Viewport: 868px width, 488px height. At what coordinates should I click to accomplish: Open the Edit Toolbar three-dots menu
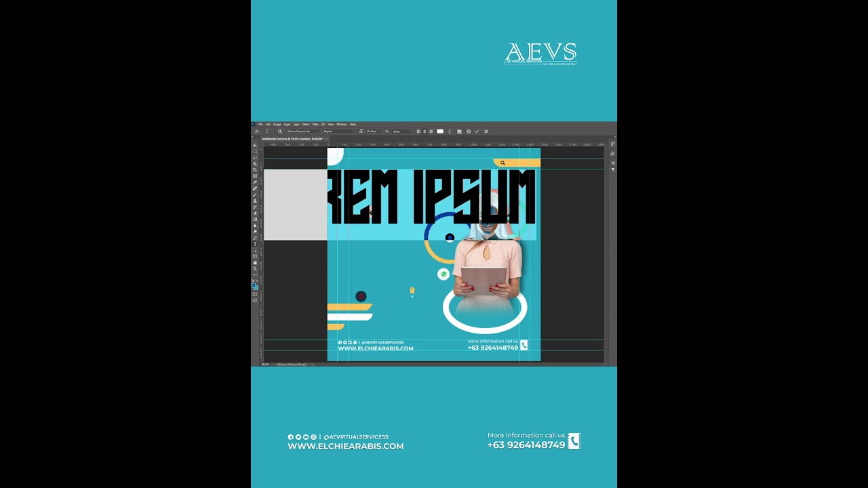[x=255, y=275]
